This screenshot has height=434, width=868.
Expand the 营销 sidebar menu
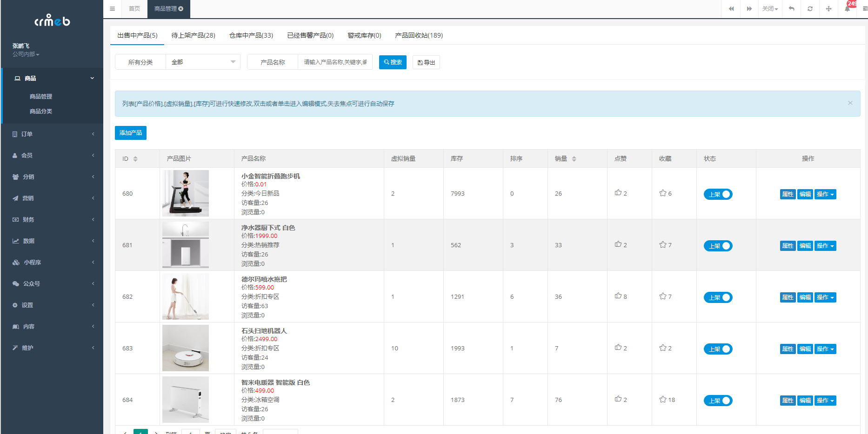click(x=52, y=198)
